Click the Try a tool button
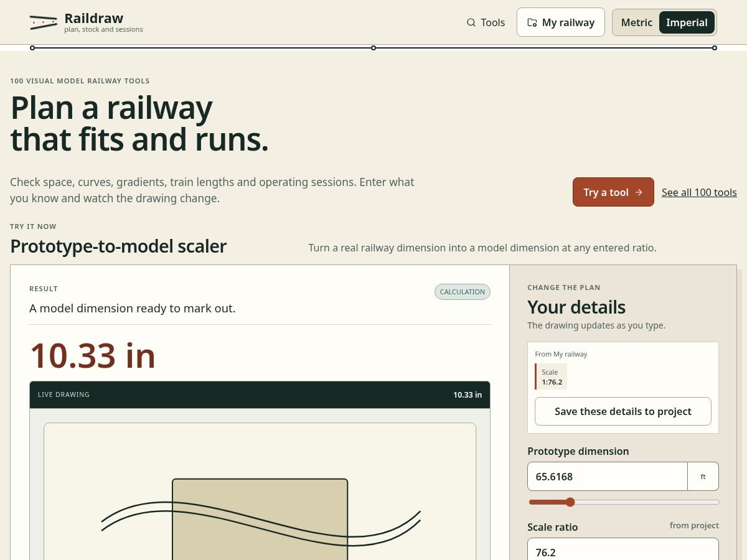Viewport: 747px width, 560px height. point(613,192)
